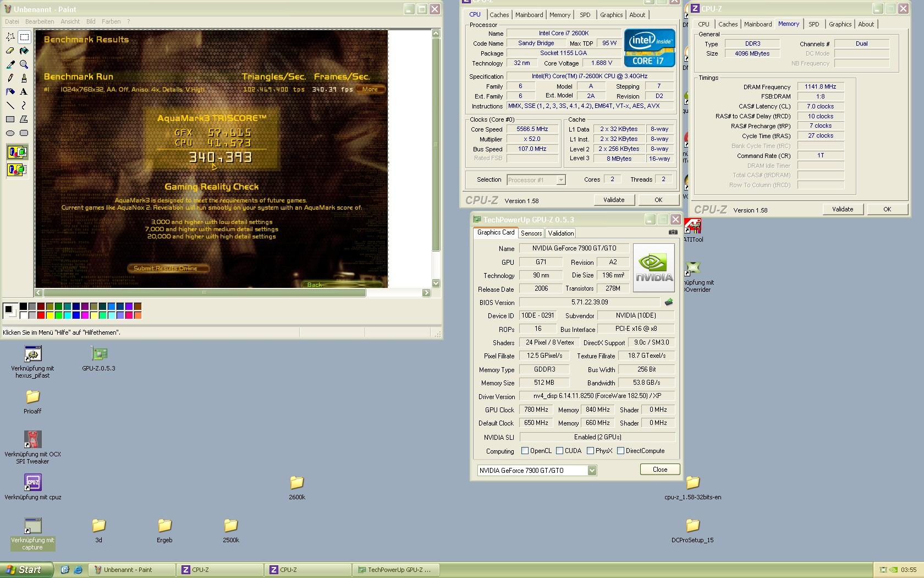Select the Brush tool in Paint

pyautogui.click(x=24, y=78)
